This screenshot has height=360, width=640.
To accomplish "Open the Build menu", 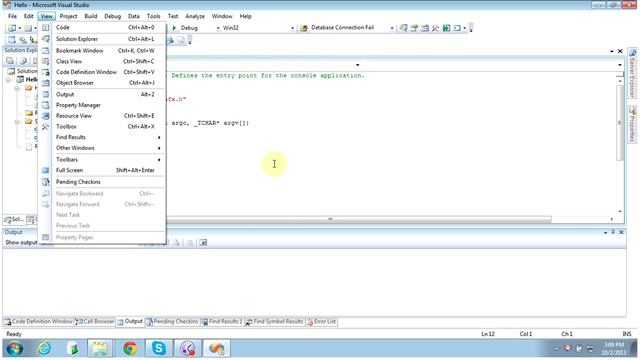I will 91,16.
